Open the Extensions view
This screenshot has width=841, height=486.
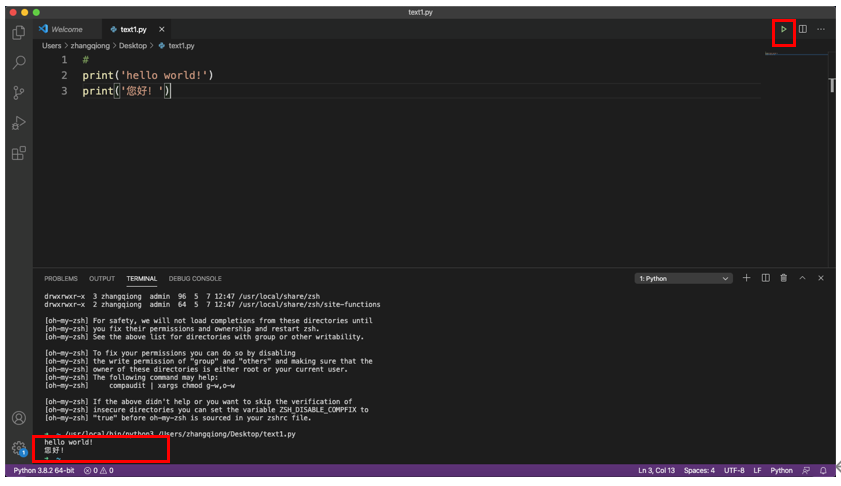[19, 153]
